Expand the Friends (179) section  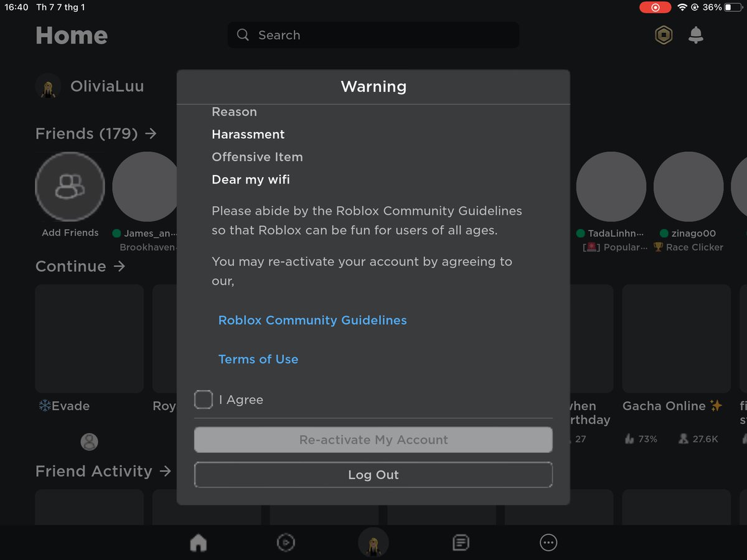click(x=96, y=134)
